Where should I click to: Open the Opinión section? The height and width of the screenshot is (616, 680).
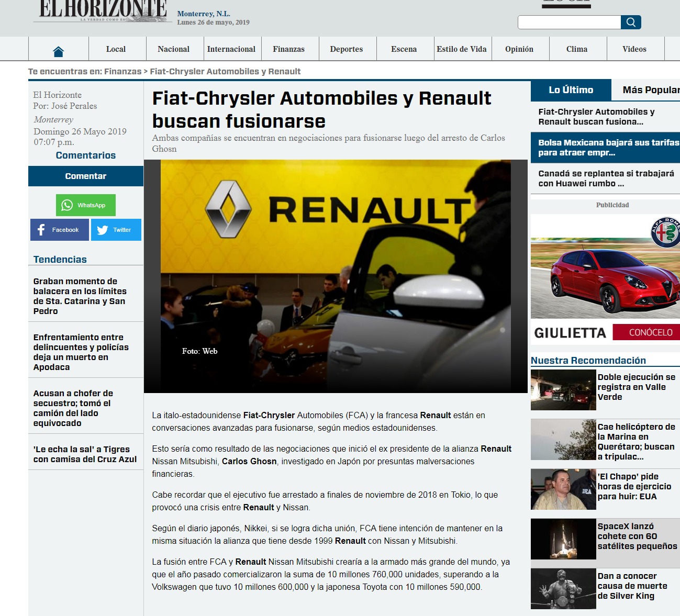point(519,49)
